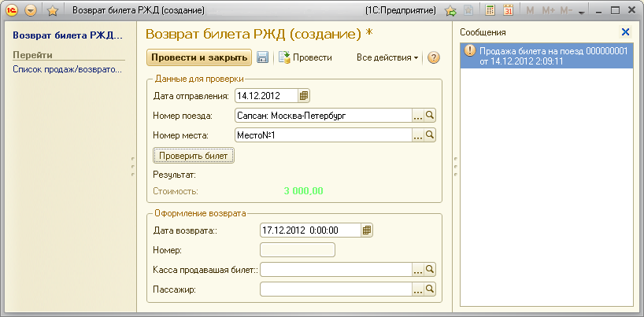This screenshot has height=317, width=644.
Task: Open the calendar icon in title bar
Action: (508, 11)
